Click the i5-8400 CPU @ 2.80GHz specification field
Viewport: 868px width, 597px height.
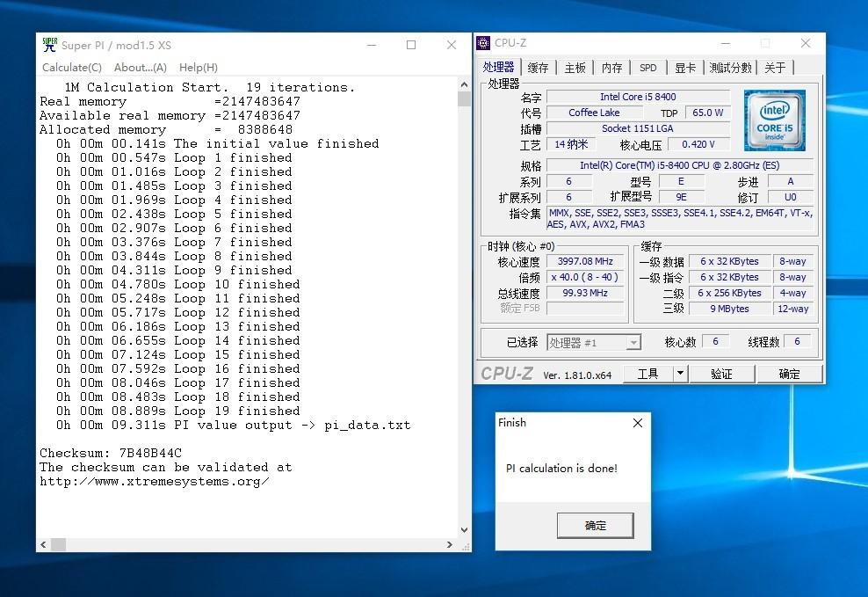pos(679,165)
